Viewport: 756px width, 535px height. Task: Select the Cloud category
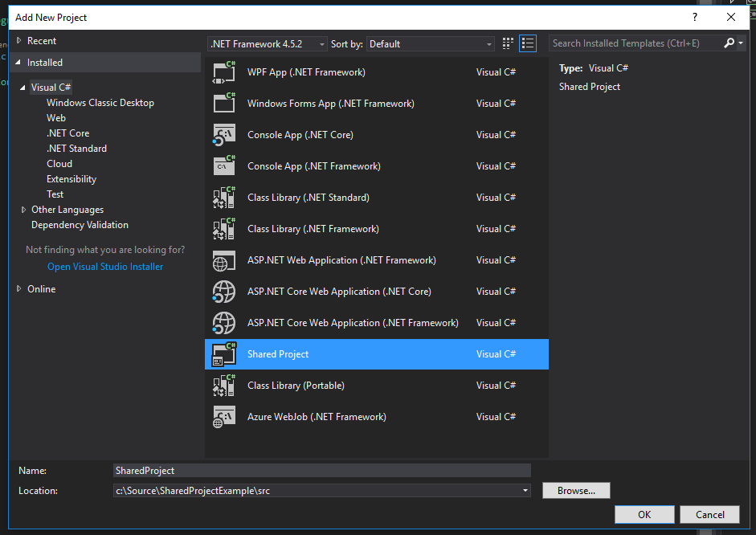(x=59, y=164)
